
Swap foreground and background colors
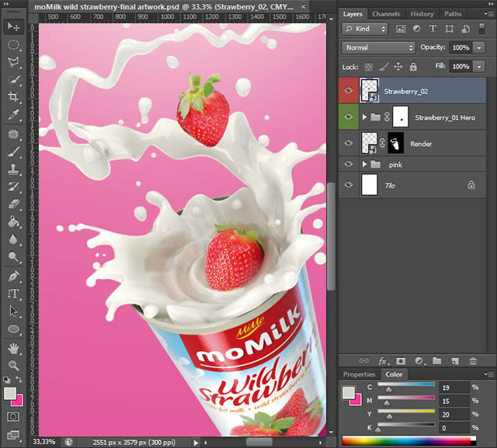(19, 379)
